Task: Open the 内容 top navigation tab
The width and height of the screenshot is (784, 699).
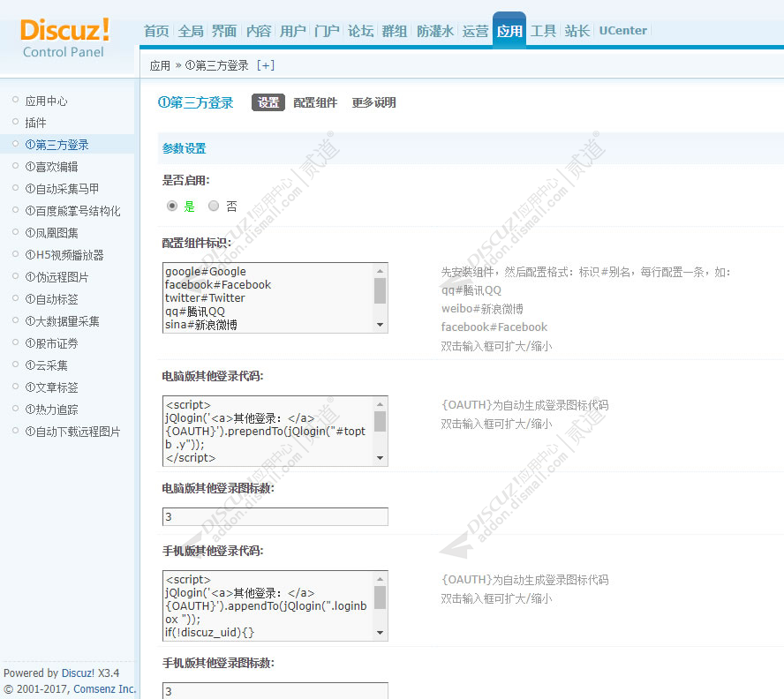Action: coord(259,31)
